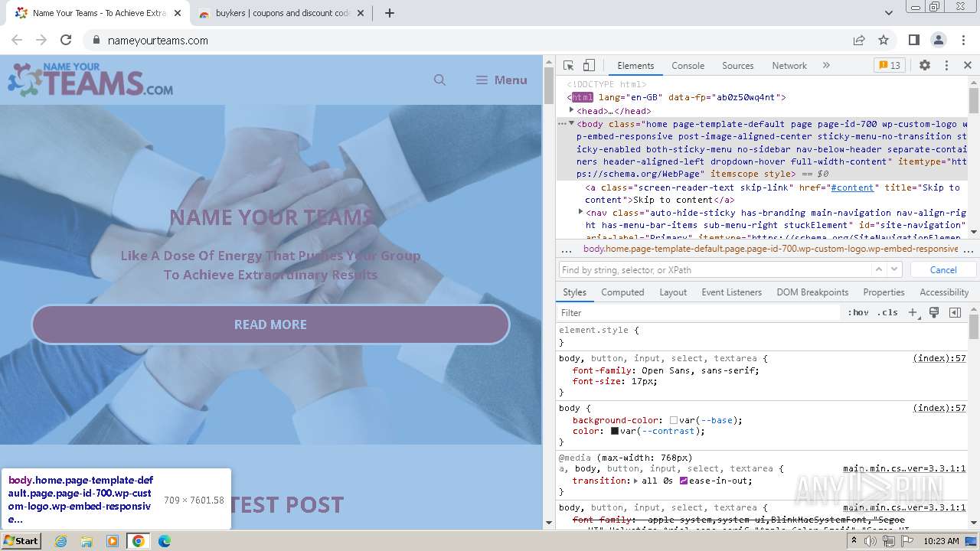Open the Layout tab
Viewport: 980px width, 551px height.
673,292
